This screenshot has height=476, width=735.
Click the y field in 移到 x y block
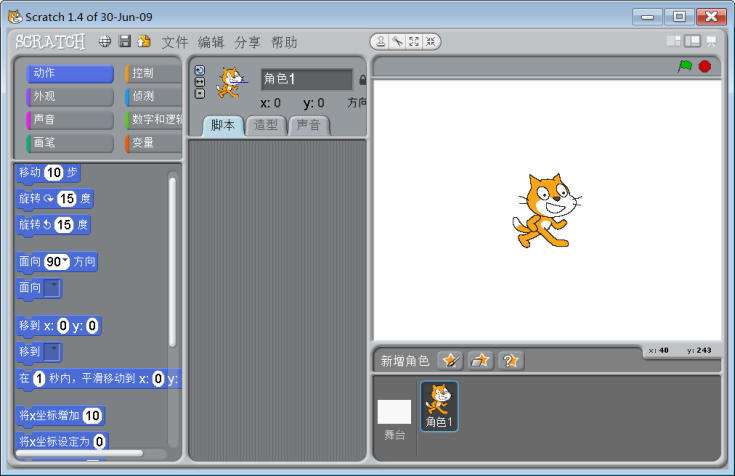pyautogui.click(x=92, y=325)
